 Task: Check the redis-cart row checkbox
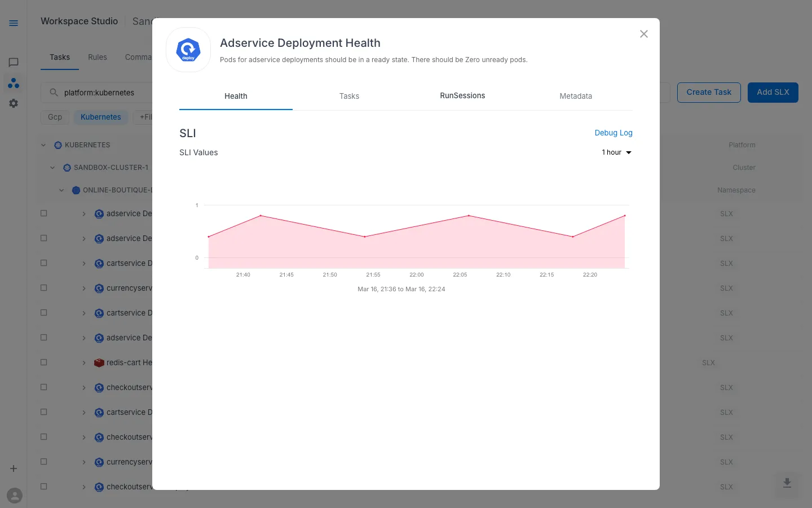click(43, 362)
